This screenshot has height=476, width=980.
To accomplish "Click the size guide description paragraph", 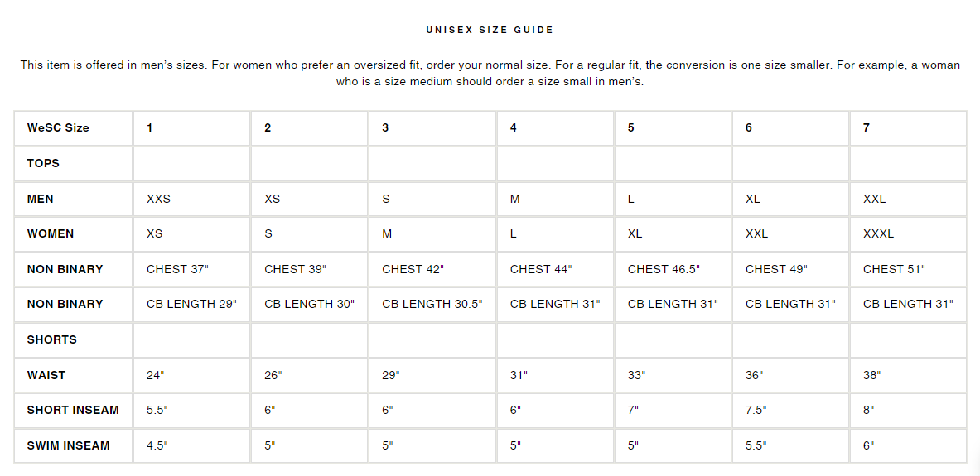I will click(x=490, y=74).
